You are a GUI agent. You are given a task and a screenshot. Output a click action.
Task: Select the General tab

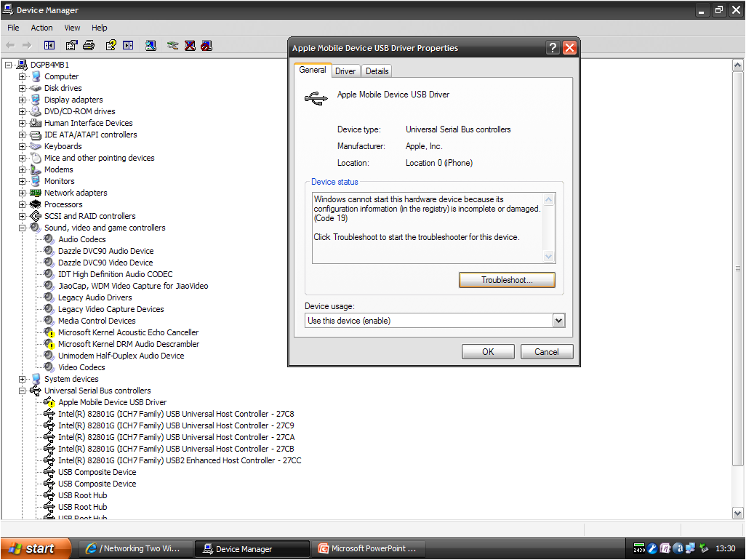click(313, 70)
